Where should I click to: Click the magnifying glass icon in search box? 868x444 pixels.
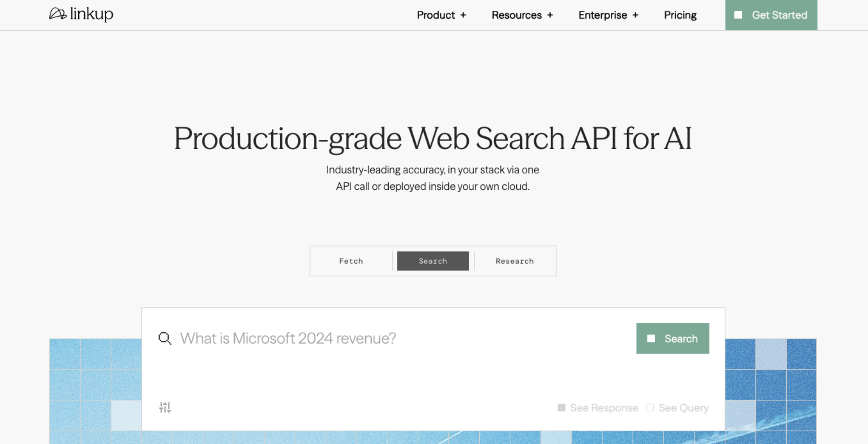coord(165,338)
